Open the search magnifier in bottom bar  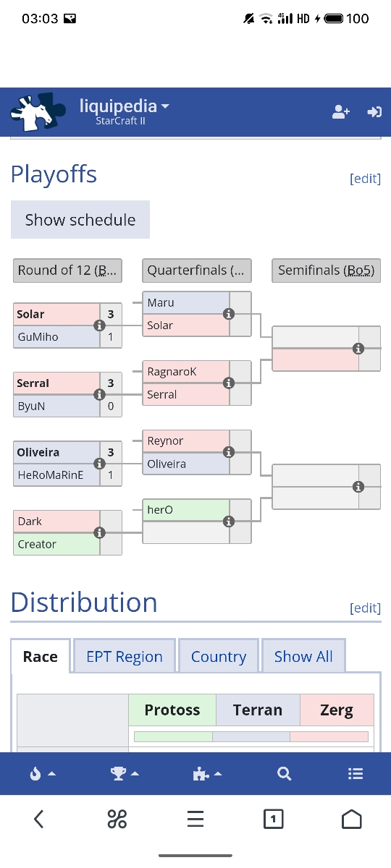point(284,773)
